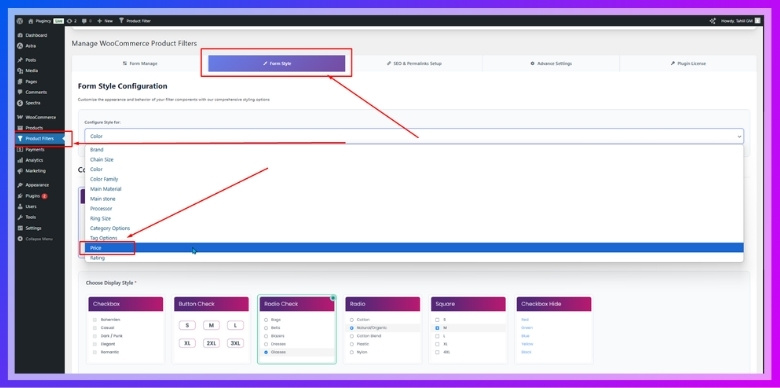Choose Ring Size in the dropdown list
780x388 pixels.
click(x=414, y=218)
